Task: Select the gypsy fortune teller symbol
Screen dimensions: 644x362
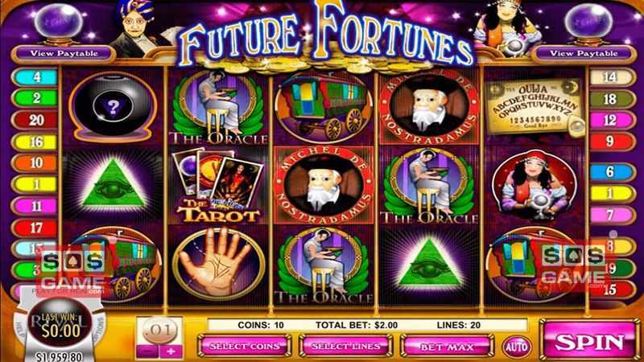Action: point(534,187)
